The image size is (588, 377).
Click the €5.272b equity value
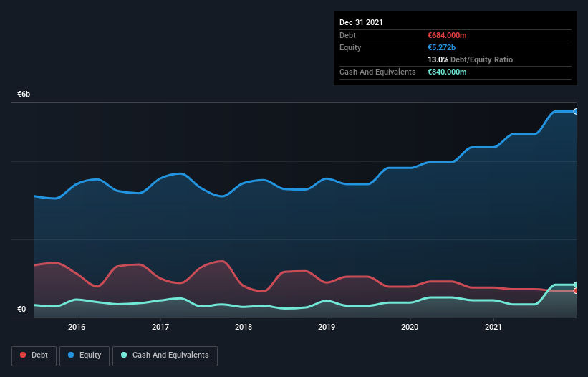441,47
